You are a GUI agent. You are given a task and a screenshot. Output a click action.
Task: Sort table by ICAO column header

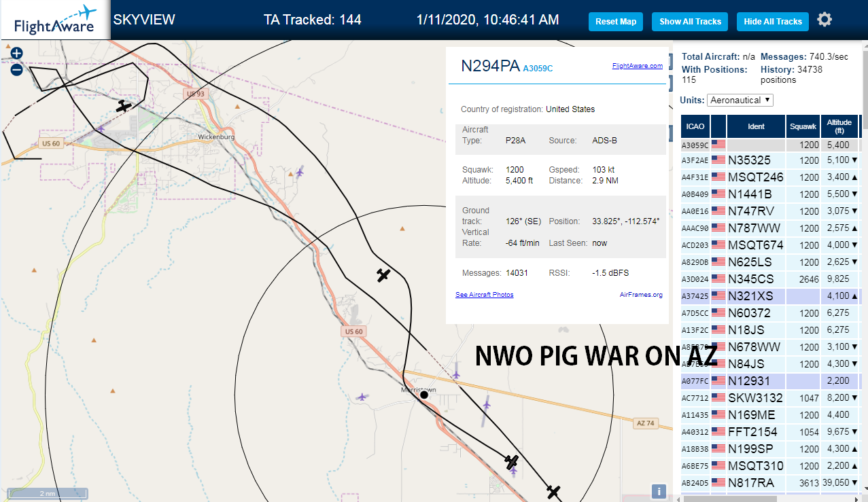coord(695,126)
